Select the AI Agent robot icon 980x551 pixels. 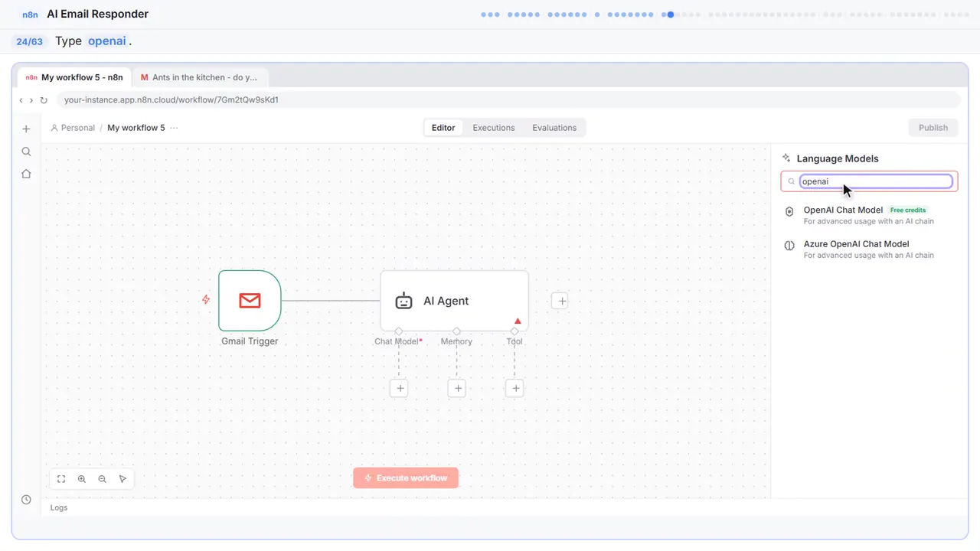(x=403, y=301)
